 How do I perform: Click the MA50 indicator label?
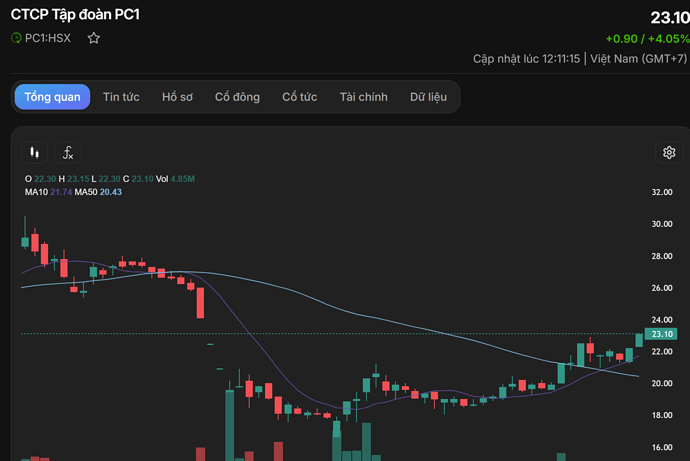pyautogui.click(x=86, y=192)
